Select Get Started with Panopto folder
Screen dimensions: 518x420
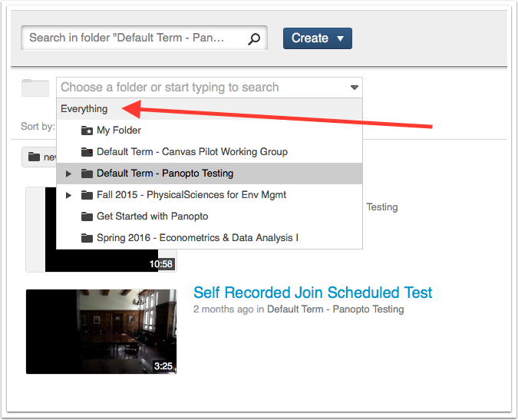click(210, 216)
